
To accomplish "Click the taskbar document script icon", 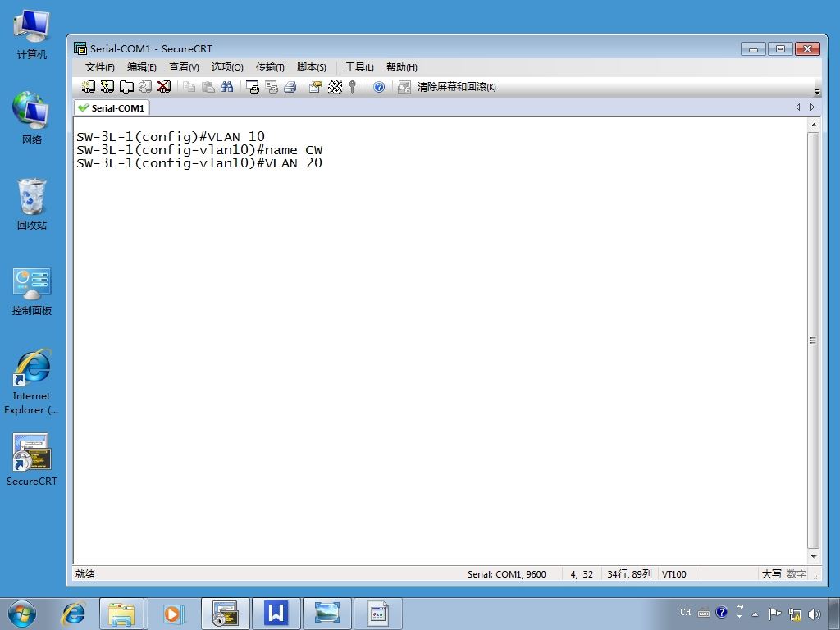I will coord(378,614).
